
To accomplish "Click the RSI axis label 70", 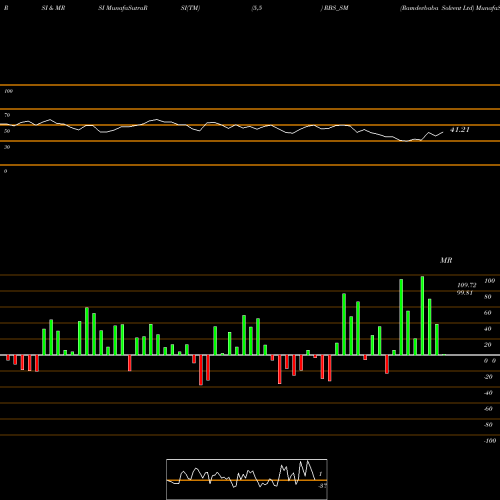I will 7,115.
